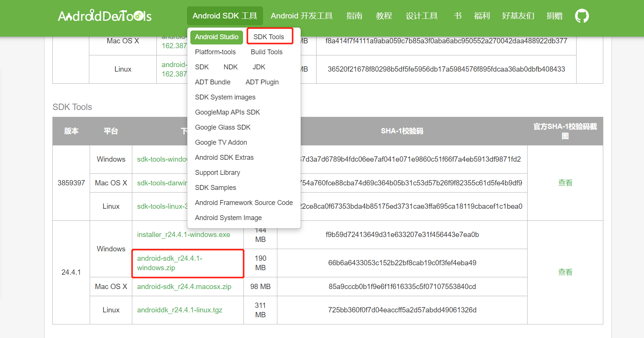Viewport: 644px width, 338px height.
Task: Choose ADT Plugin from the dropdown
Action: click(x=262, y=82)
